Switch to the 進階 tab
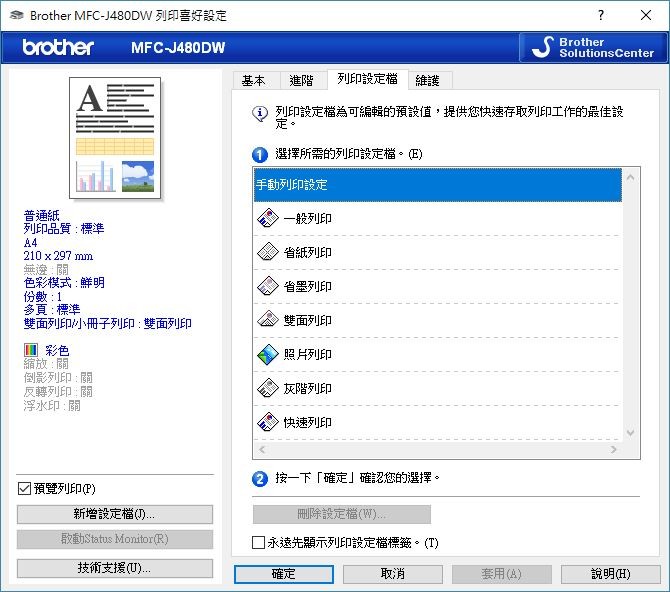 point(302,80)
